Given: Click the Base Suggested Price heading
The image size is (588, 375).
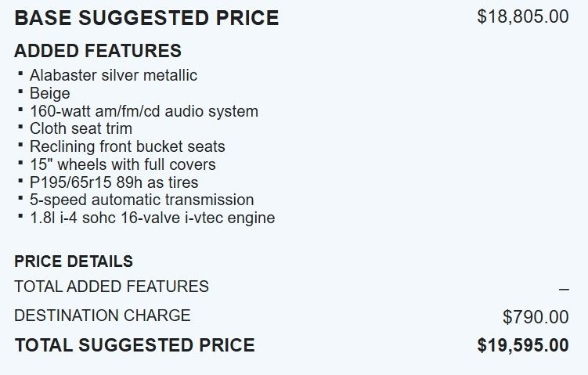Looking at the screenshot, I should point(146,18).
